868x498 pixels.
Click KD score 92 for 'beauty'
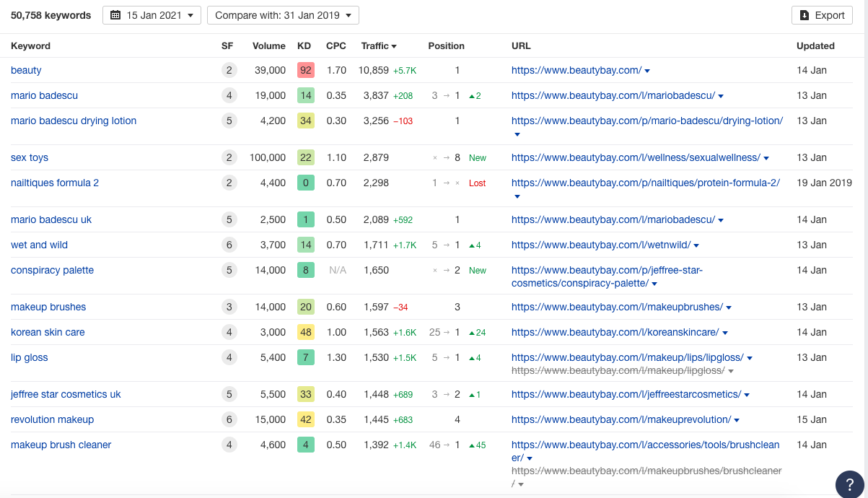pos(306,70)
